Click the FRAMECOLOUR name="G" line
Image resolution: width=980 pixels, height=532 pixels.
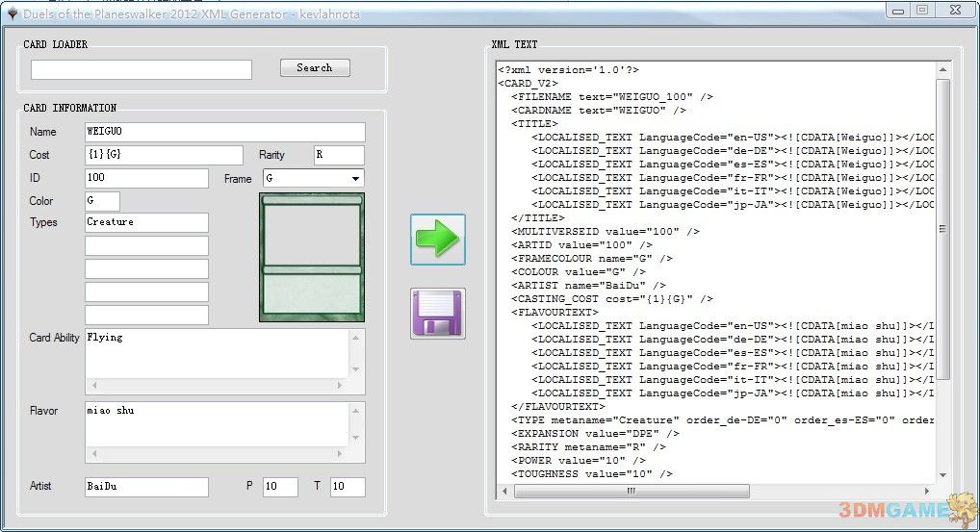click(x=592, y=259)
